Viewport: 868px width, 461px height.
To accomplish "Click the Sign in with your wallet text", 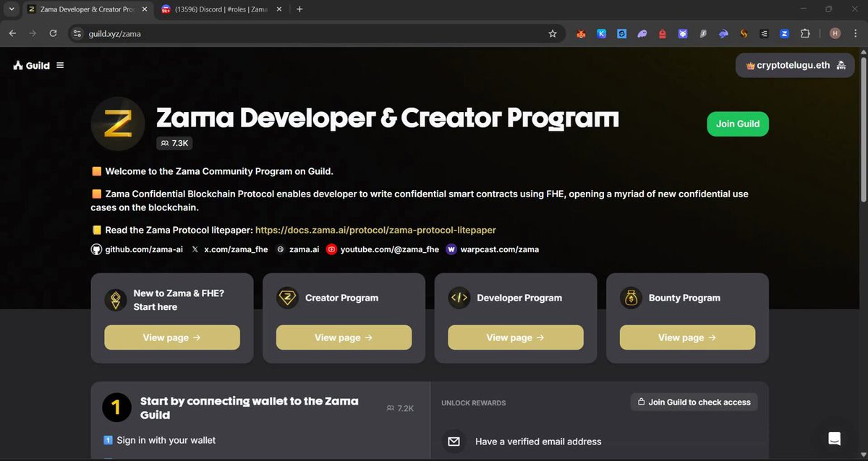I will pyautogui.click(x=166, y=440).
